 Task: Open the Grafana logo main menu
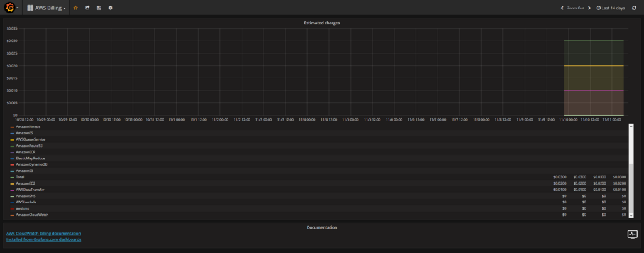point(11,8)
